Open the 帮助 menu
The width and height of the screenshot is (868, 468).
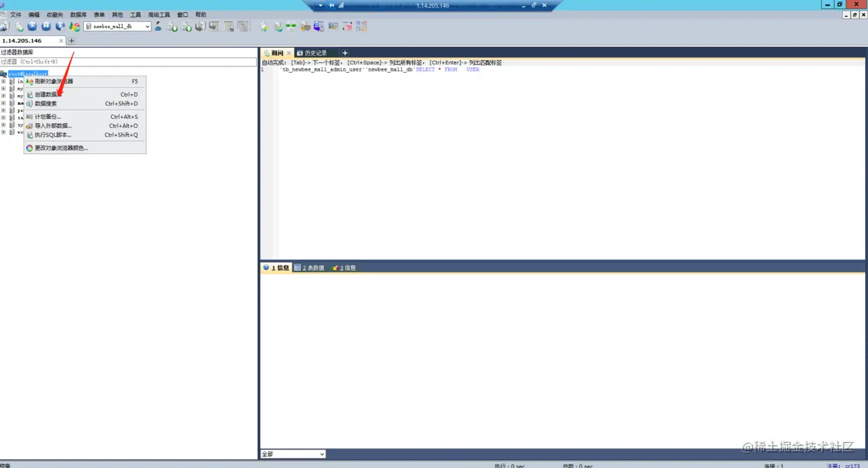pyautogui.click(x=201, y=15)
